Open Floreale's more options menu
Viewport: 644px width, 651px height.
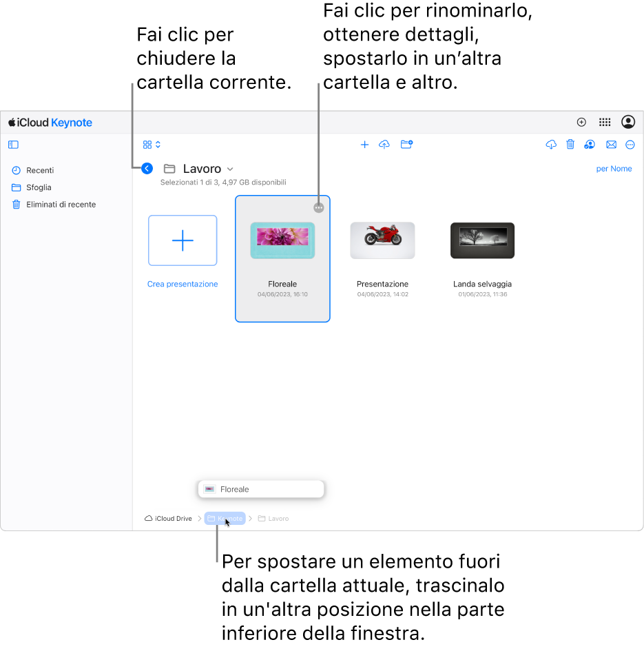click(x=318, y=207)
